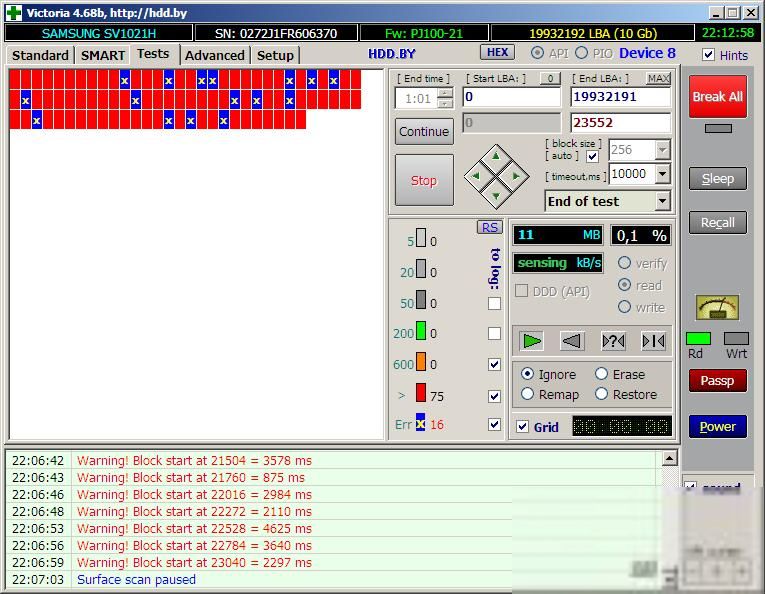Click the current LBA 23552 field

[x=621, y=122]
